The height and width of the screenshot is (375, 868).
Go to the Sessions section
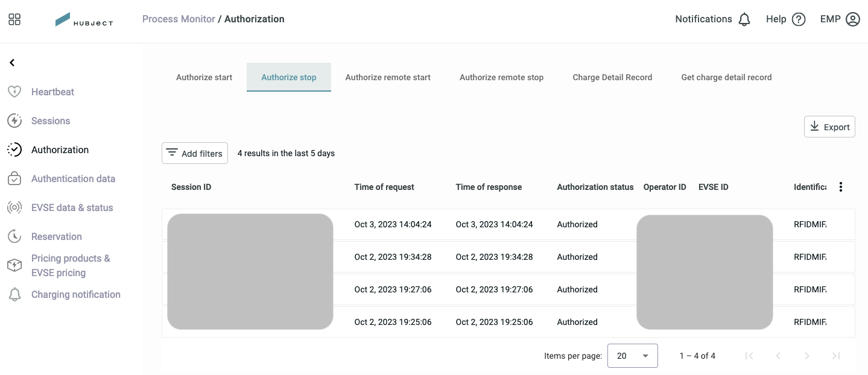click(x=51, y=121)
